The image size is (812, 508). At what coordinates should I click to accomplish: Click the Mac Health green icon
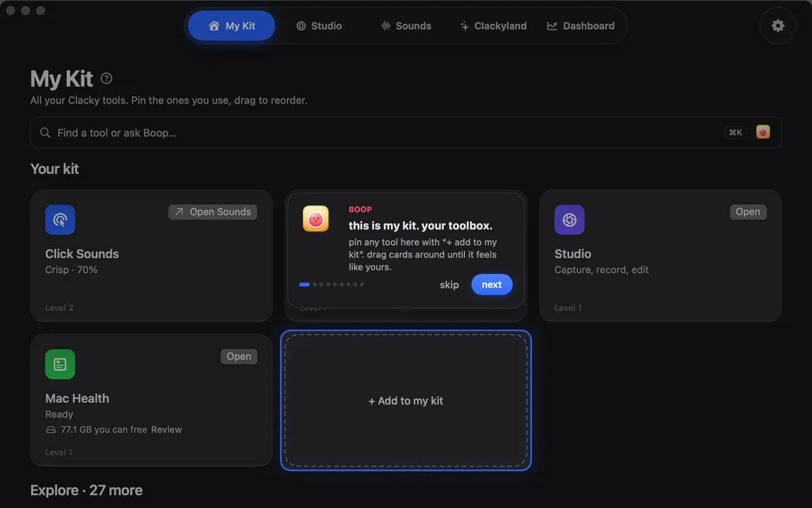(60, 364)
